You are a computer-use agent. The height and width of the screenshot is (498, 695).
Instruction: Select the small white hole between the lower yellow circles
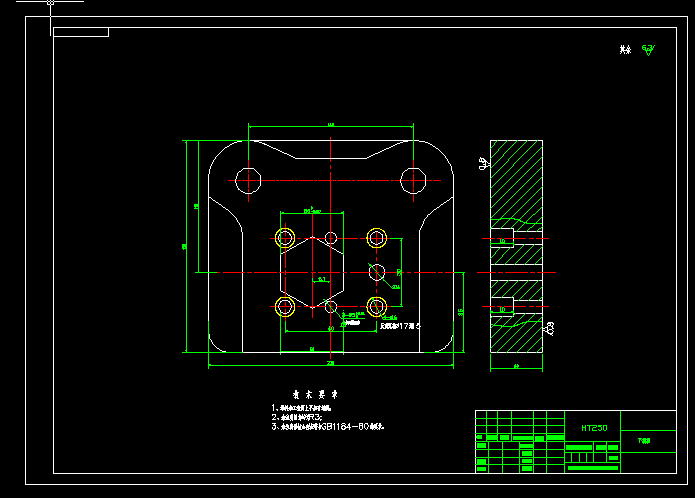coord(331,307)
